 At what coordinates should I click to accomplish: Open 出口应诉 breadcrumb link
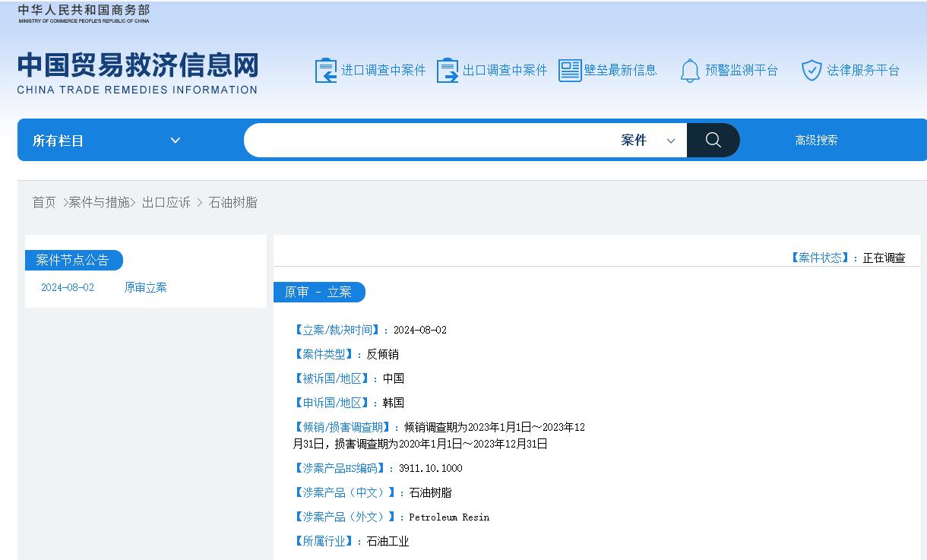coord(166,203)
